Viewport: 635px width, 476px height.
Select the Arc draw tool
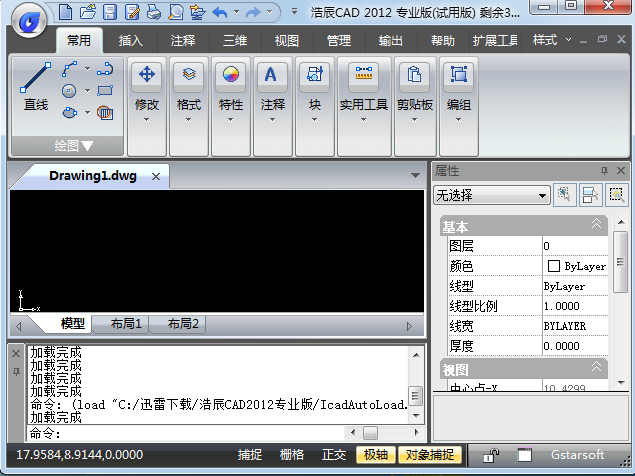pos(105,69)
